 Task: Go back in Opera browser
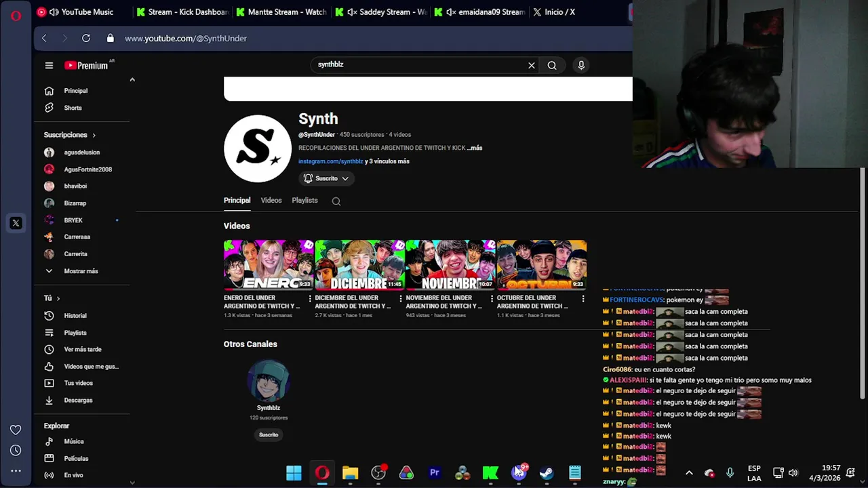pyautogui.click(x=44, y=39)
